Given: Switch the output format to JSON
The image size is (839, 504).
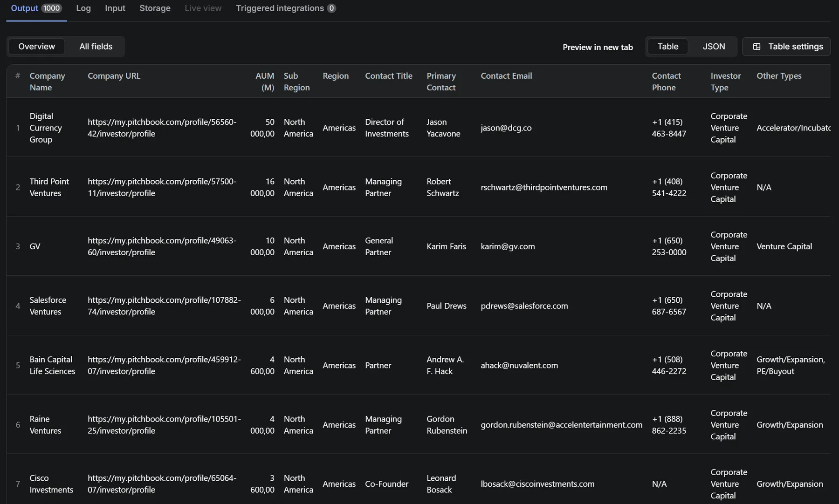Looking at the screenshot, I should tap(714, 47).
